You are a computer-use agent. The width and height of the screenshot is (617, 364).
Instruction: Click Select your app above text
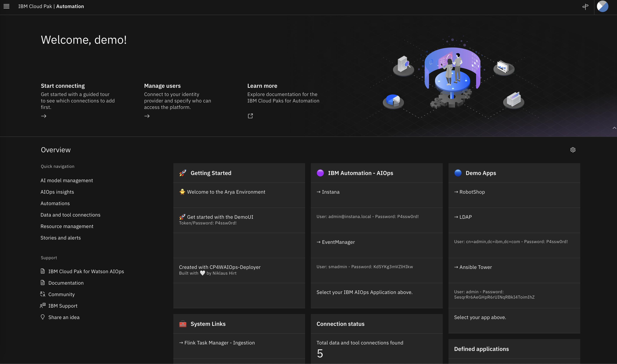[x=480, y=317]
